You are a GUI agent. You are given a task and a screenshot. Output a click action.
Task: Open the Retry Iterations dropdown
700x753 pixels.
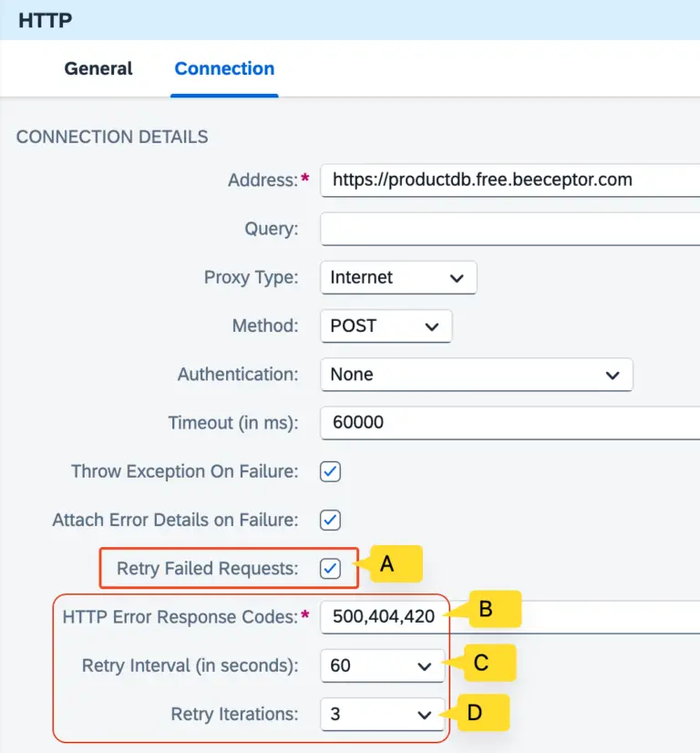click(x=381, y=714)
